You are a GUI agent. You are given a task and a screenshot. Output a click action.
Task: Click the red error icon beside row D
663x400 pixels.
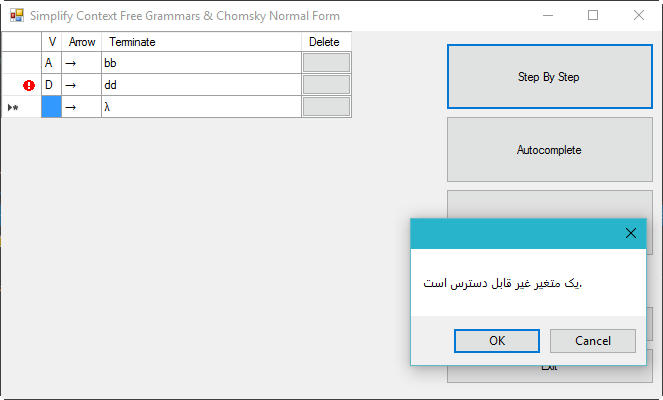click(x=29, y=85)
